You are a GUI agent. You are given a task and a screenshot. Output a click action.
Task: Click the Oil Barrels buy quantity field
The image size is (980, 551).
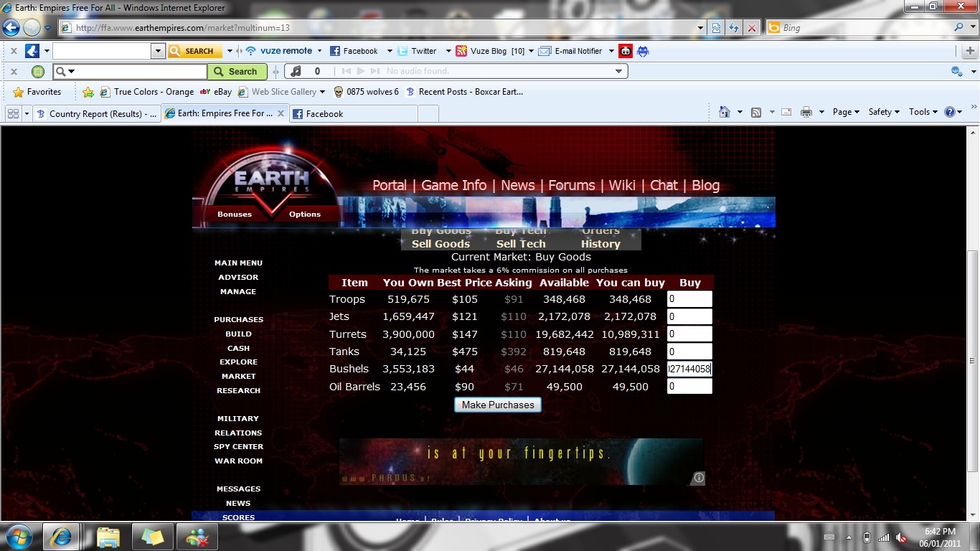pyautogui.click(x=689, y=387)
